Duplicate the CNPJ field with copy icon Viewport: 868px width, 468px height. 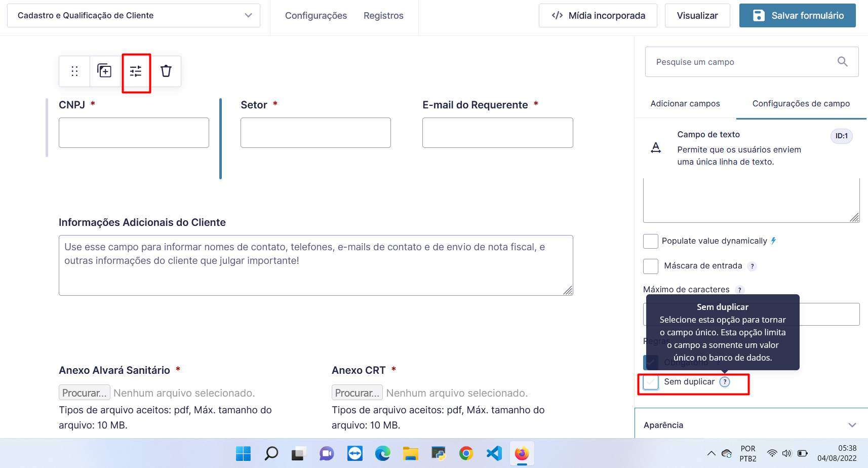[x=104, y=71]
